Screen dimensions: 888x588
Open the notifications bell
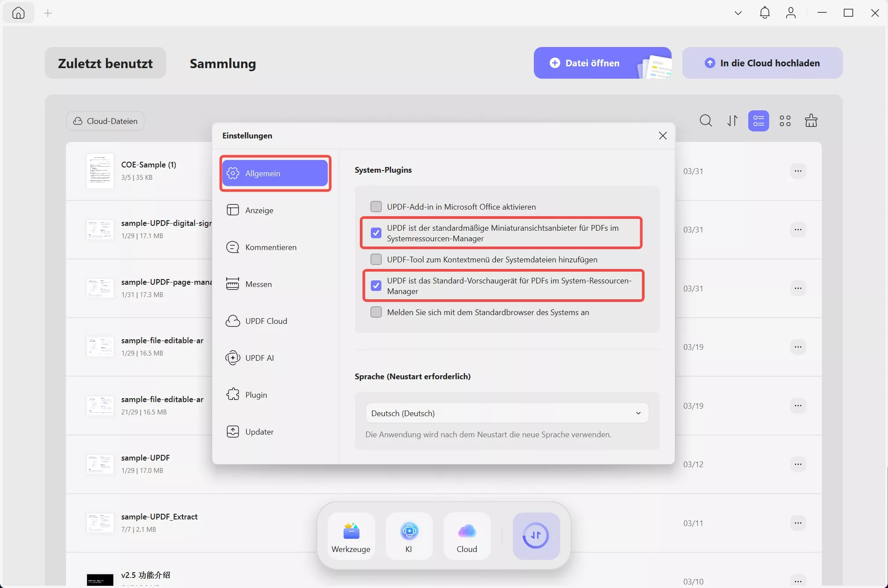(765, 13)
